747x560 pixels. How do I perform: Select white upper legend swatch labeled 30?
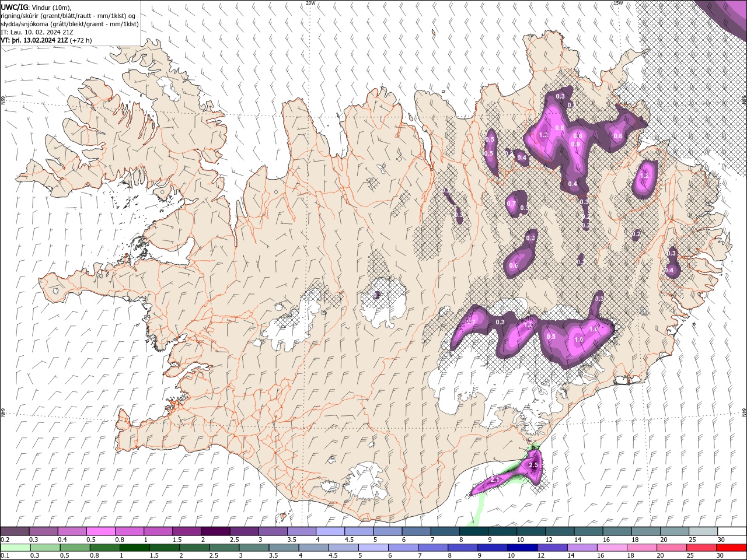tap(731, 531)
